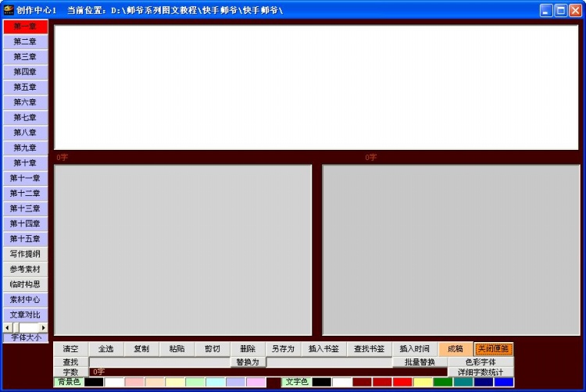Run 批量替换 batch replace

point(420,362)
